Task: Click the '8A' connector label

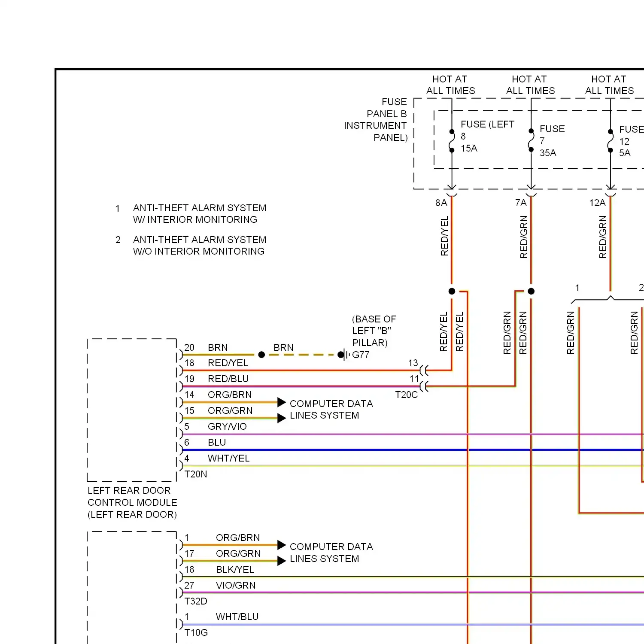Action: coord(441,203)
